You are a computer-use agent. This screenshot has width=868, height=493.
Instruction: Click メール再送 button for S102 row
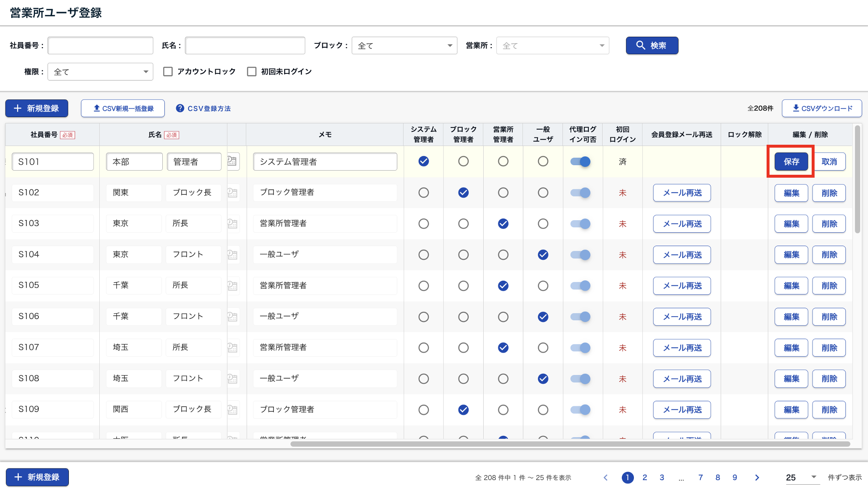pyautogui.click(x=681, y=193)
